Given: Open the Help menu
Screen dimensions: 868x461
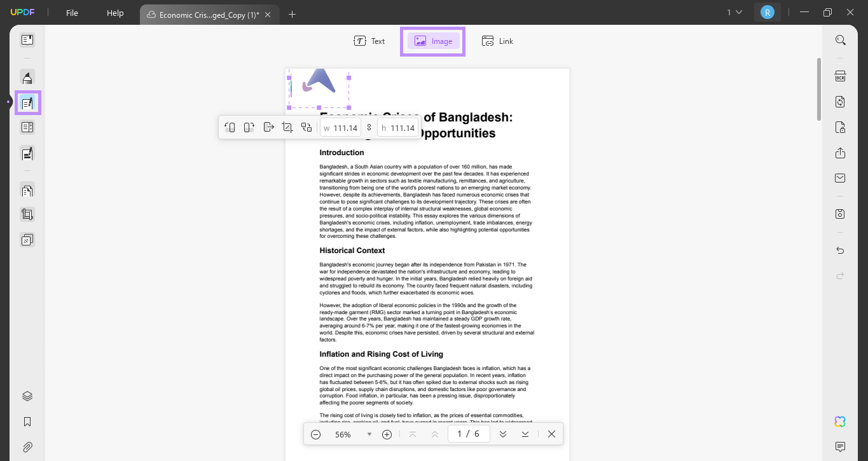Looking at the screenshot, I should 114,12.
